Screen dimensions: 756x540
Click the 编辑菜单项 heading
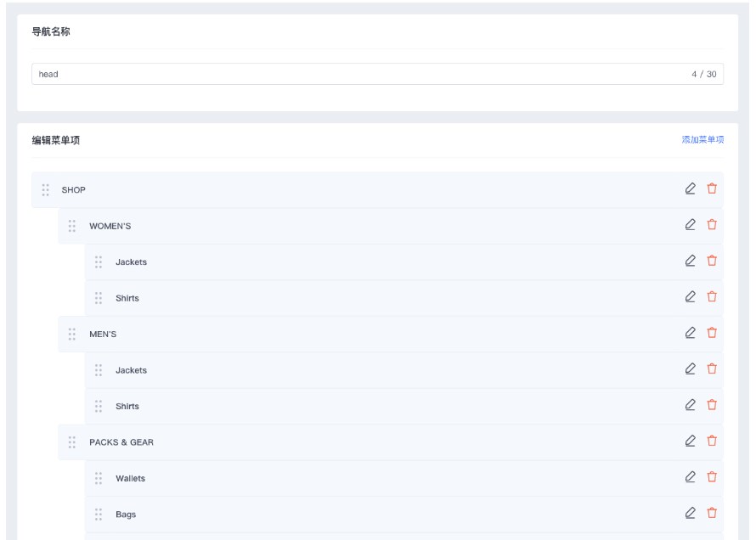[x=56, y=140]
